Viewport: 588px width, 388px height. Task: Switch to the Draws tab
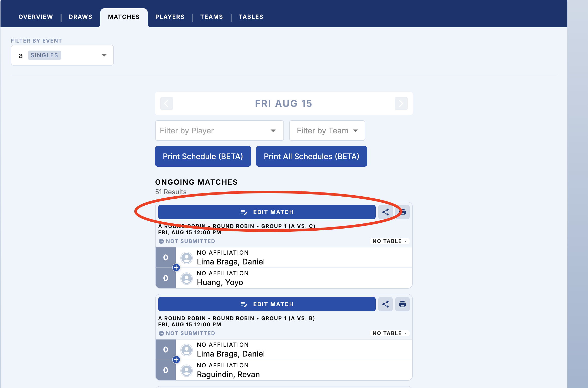tap(80, 17)
